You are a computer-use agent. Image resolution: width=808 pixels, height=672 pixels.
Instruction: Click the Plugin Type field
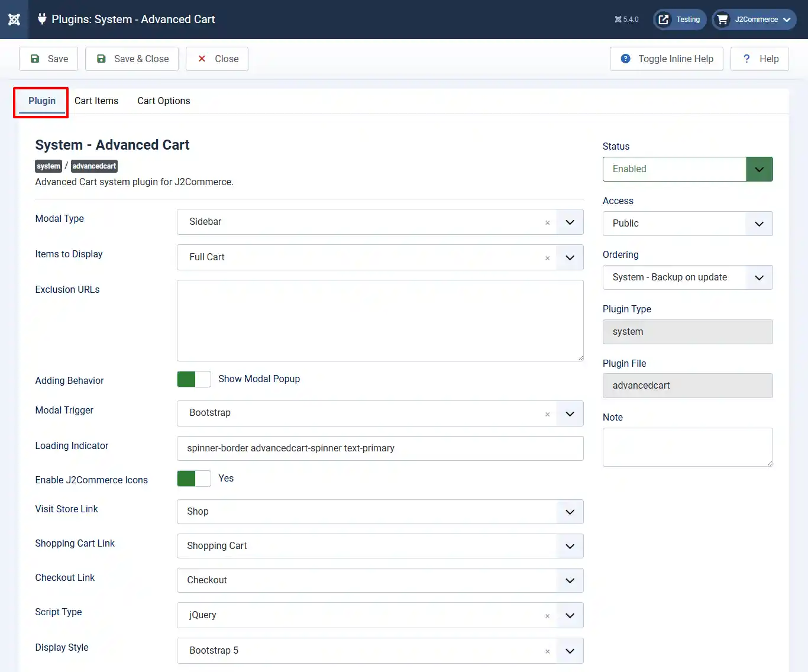point(687,332)
